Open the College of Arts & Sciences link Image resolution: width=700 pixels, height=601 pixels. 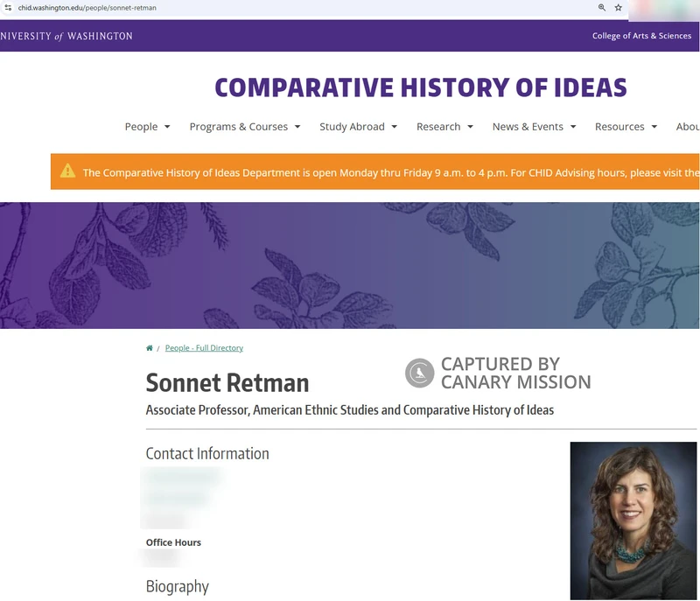[x=640, y=37]
